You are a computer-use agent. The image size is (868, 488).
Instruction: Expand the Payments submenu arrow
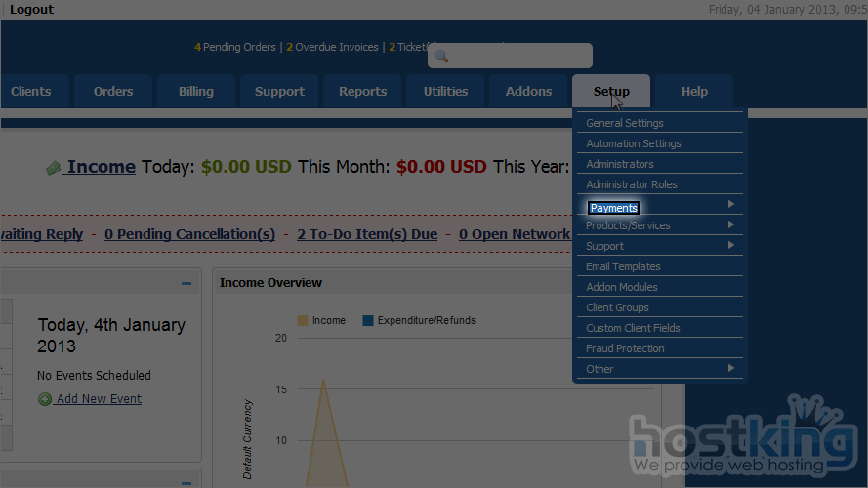(x=730, y=205)
